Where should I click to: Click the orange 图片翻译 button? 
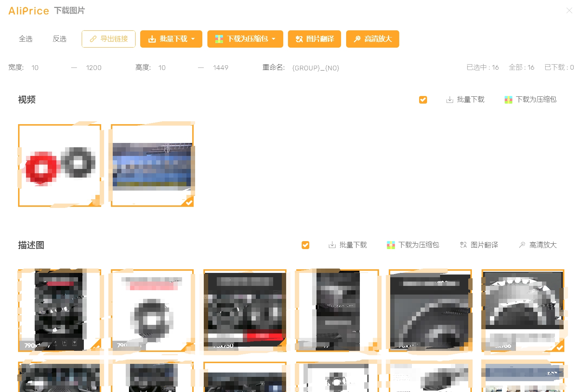(315, 39)
